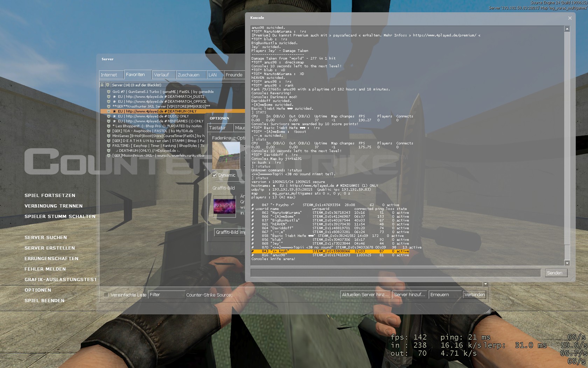This screenshot has width=588, height=368.
Task: Click the password lock column header icon
Action: pos(102,85)
